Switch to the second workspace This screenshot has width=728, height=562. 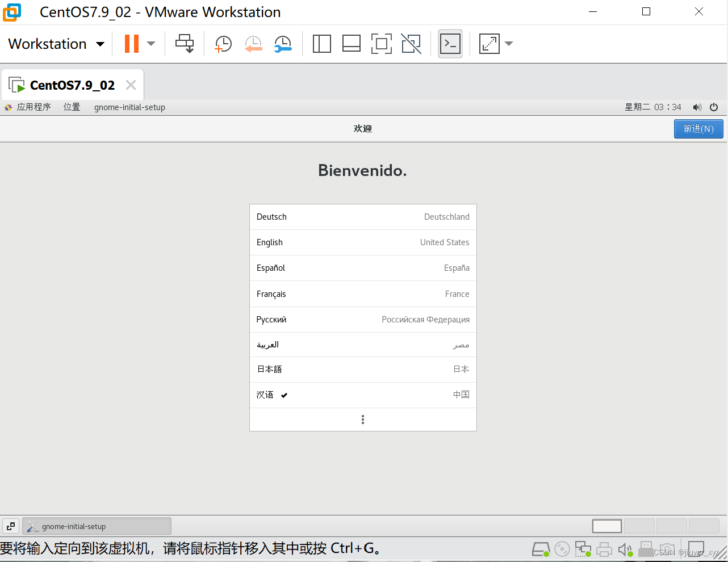[639, 526]
